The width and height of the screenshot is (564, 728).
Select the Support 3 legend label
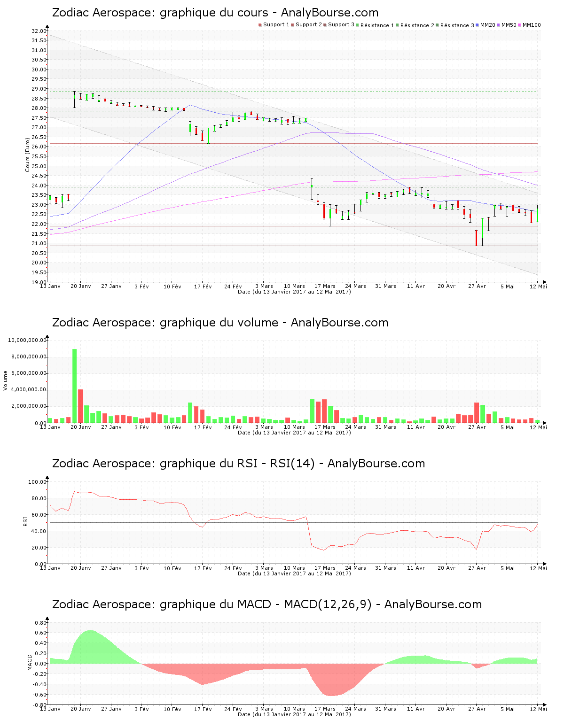pos(341,25)
